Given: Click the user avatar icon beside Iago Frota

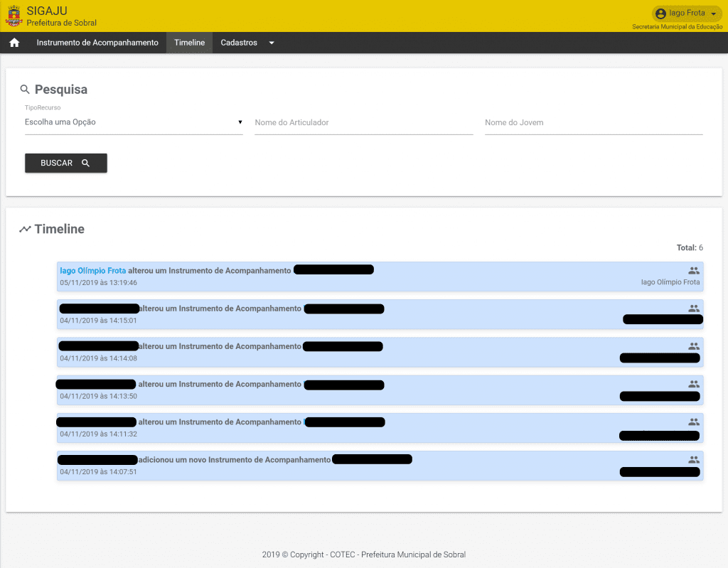Looking at the screenshot, I should click(660, 14).
